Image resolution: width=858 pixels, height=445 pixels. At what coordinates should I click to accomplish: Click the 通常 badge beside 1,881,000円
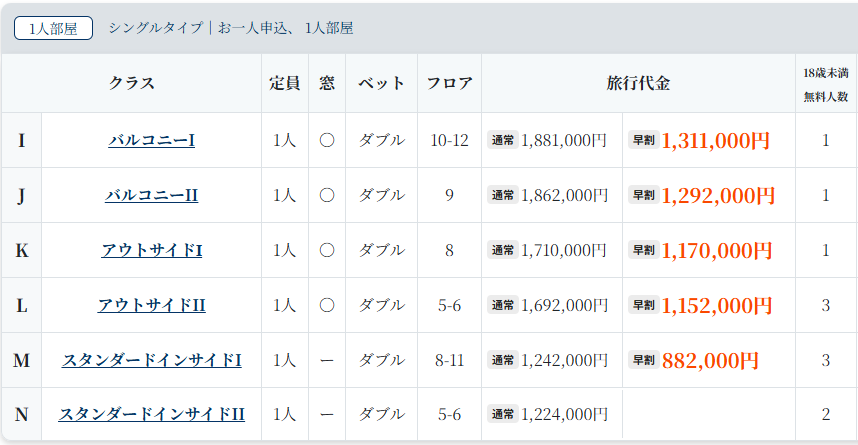pos(502,141)
